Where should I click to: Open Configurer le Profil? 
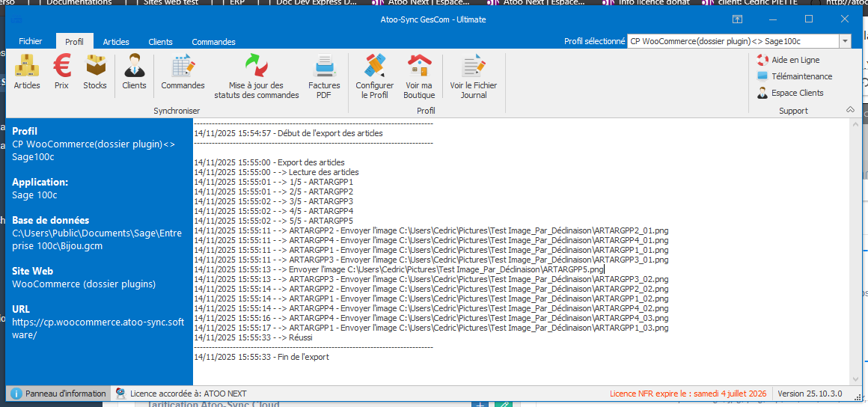point(374,76)
